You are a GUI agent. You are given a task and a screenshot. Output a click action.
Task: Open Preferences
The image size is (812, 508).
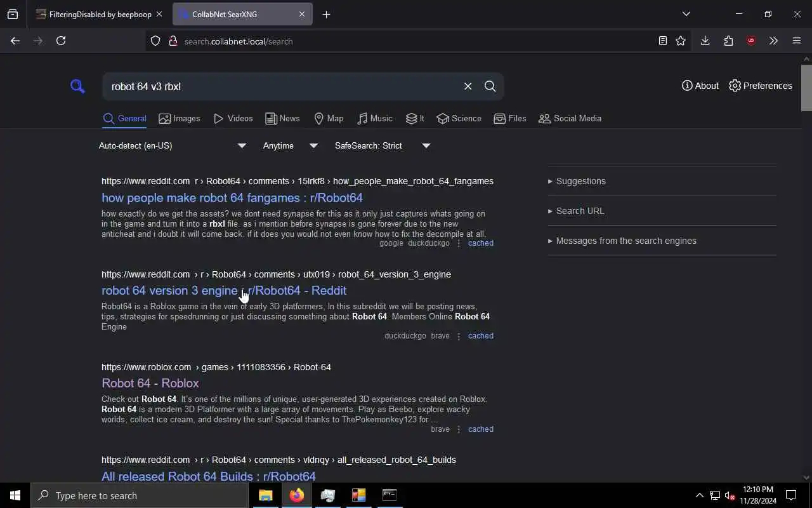760,86
